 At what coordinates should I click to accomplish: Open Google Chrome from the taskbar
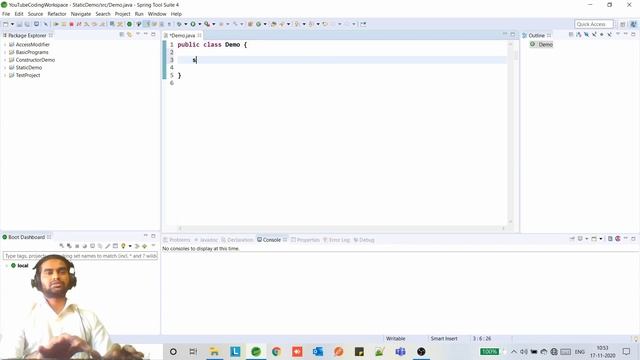276,351
